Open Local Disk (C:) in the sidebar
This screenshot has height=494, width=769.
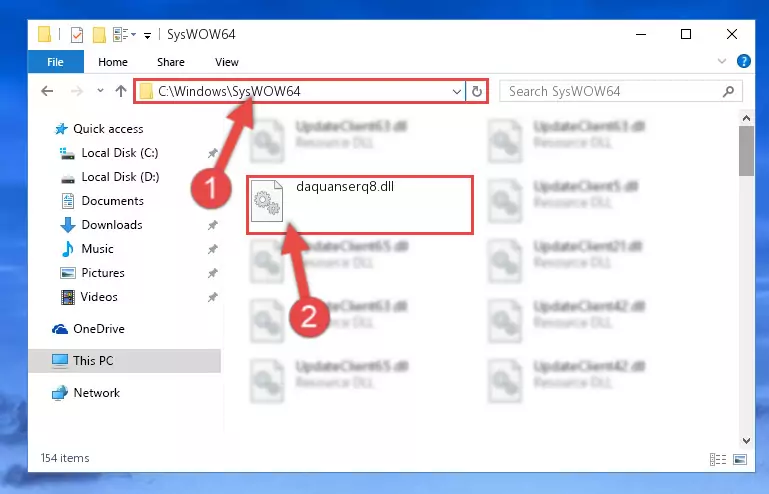click(120, 153)
